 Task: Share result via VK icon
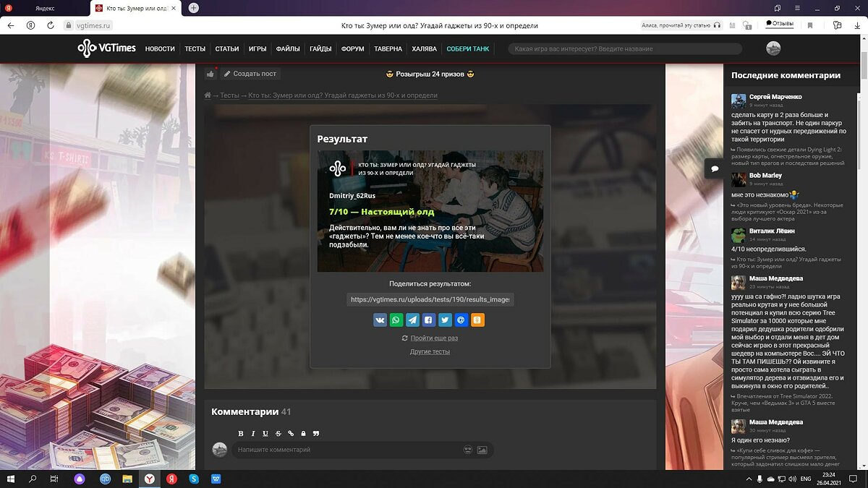point(380,320)
